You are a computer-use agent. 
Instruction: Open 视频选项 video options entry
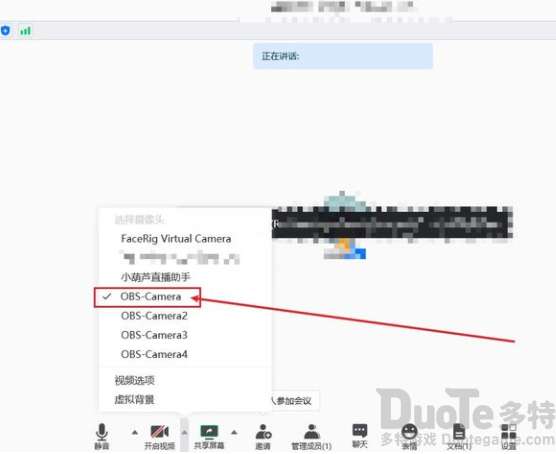[x=134, y=381]
